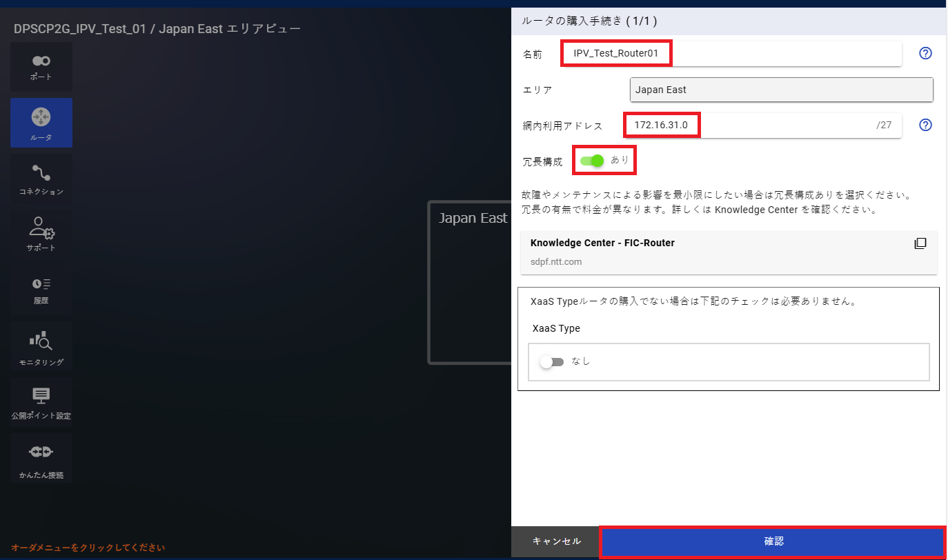Click the オーダメニューをクリックしてください message
The height and width of the screenshot is (560, 948).
click(88, 548)
